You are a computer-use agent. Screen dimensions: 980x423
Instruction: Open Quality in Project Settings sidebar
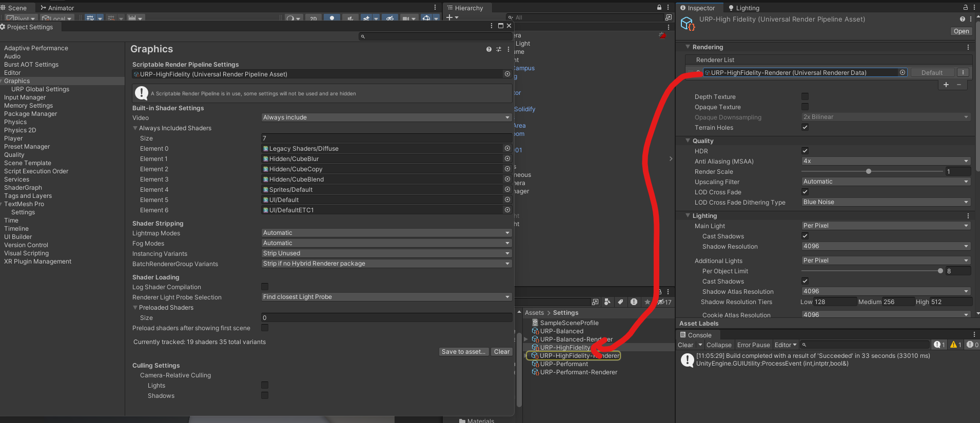14,155
